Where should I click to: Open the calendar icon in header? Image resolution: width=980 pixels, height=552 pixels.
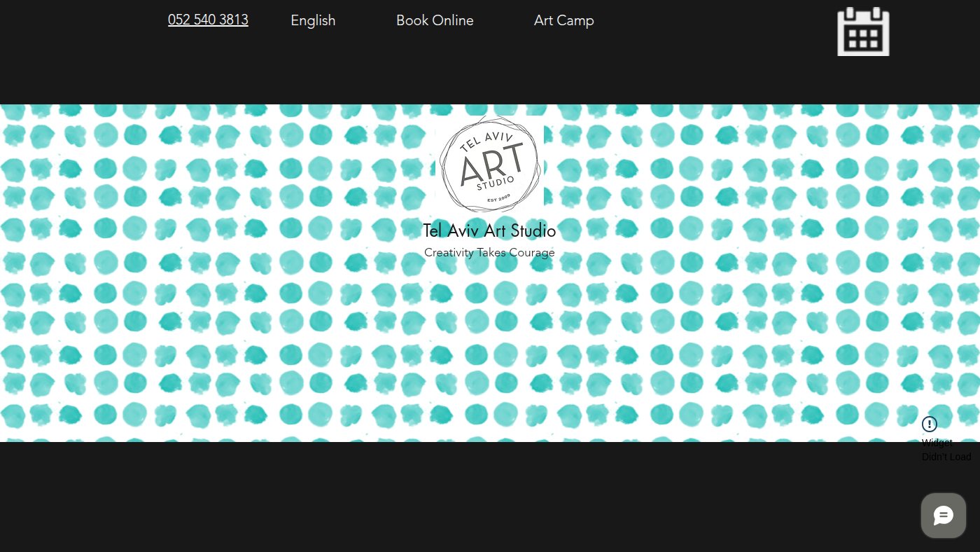pos(863,32)
